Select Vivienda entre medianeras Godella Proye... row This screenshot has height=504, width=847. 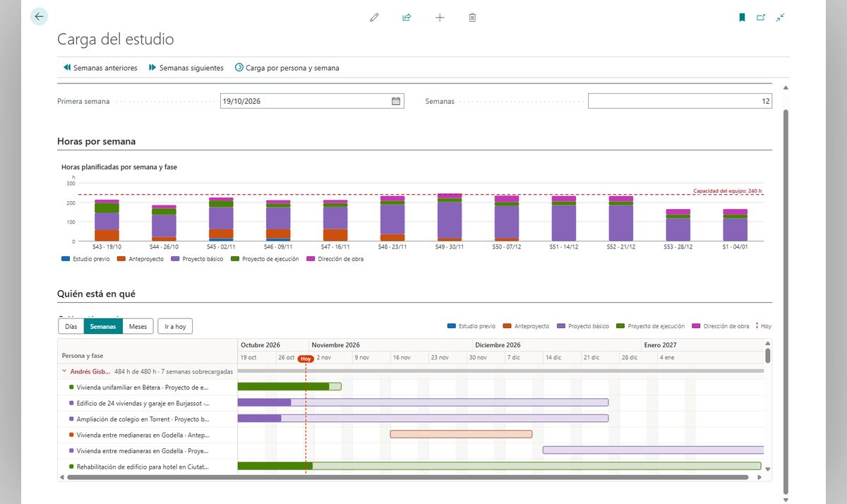(x=148, y=450)
